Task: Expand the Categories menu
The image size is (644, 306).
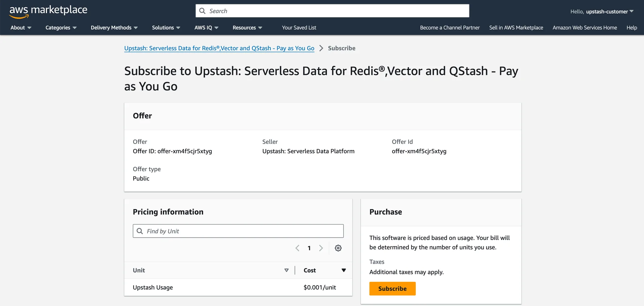Action: [x=61, y=28]
